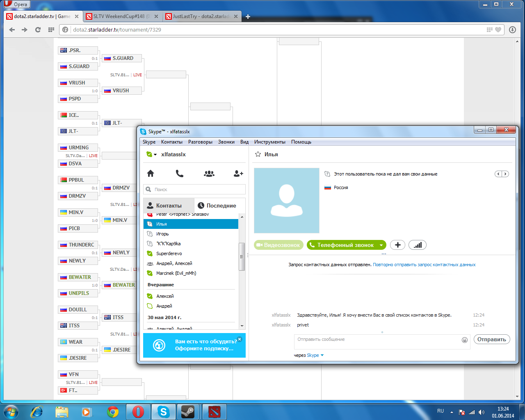
Task: Create a group using the people icon
Action: pyautogui.click(x=209, y=173)
